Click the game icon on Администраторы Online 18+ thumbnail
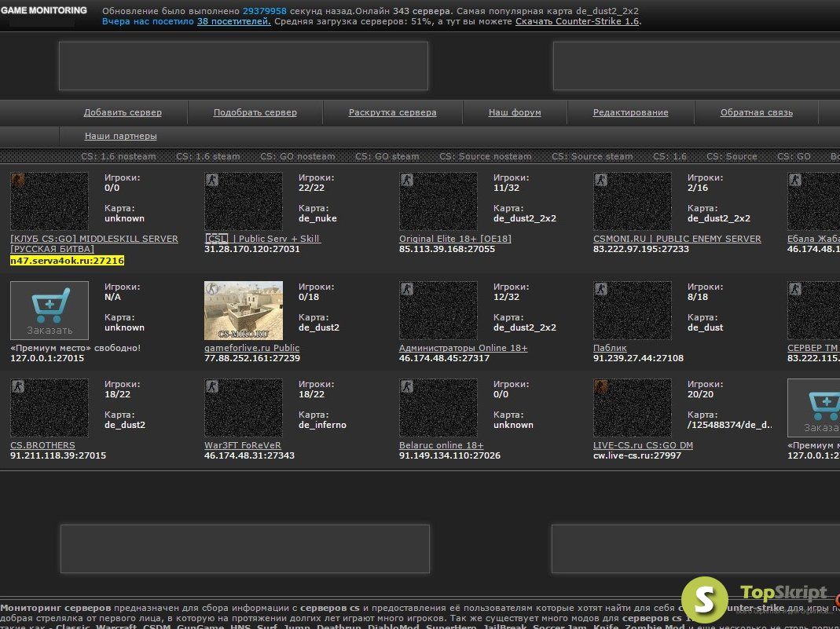This screenshot has width=840, height=629. 407,289
